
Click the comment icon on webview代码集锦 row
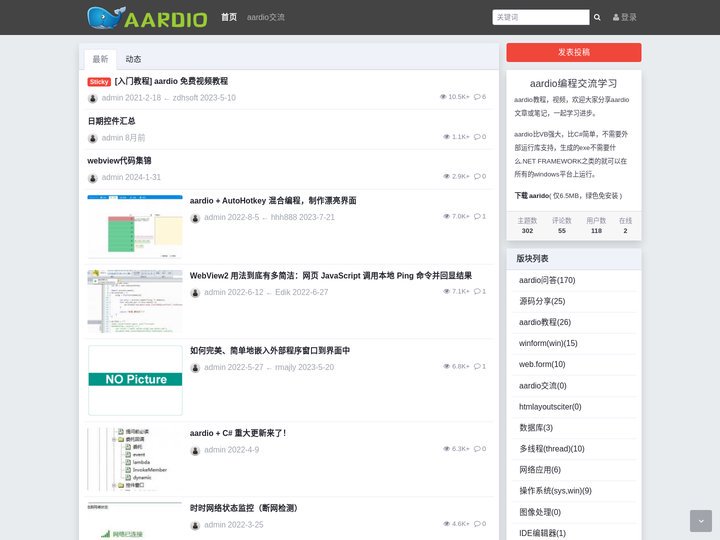pyautogui.click(x=477, y=176)
